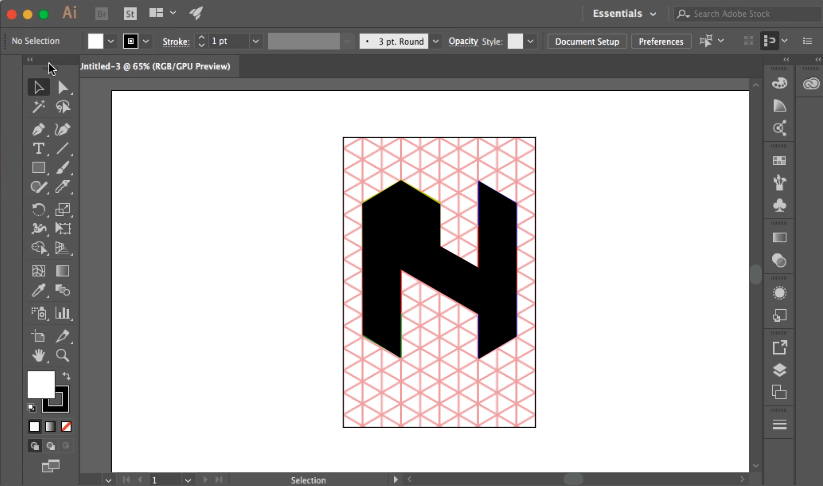Open the stroke color dropdown arrow
The height and width of the screenshot is (486, 823).
click(146, 41)
